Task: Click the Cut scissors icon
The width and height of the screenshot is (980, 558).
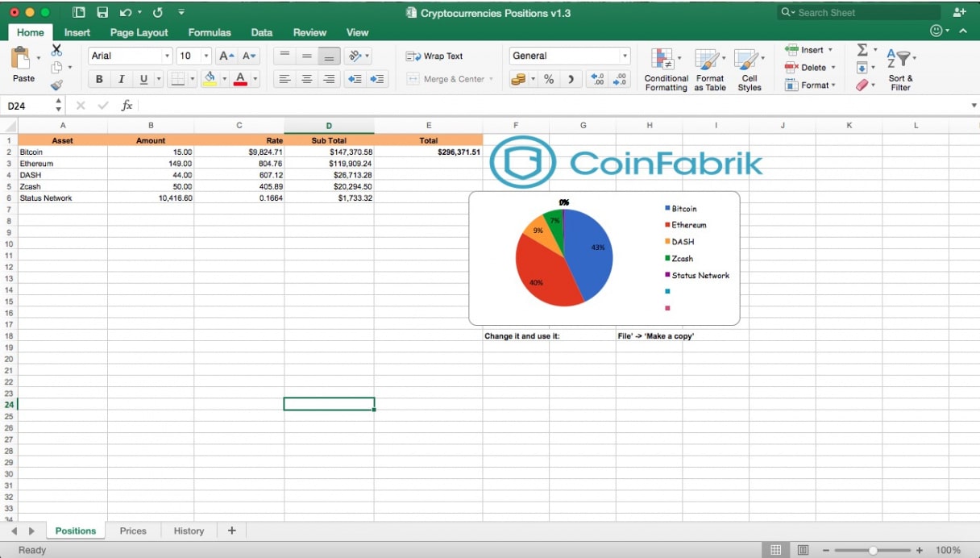Action: [x=56, y=50]
